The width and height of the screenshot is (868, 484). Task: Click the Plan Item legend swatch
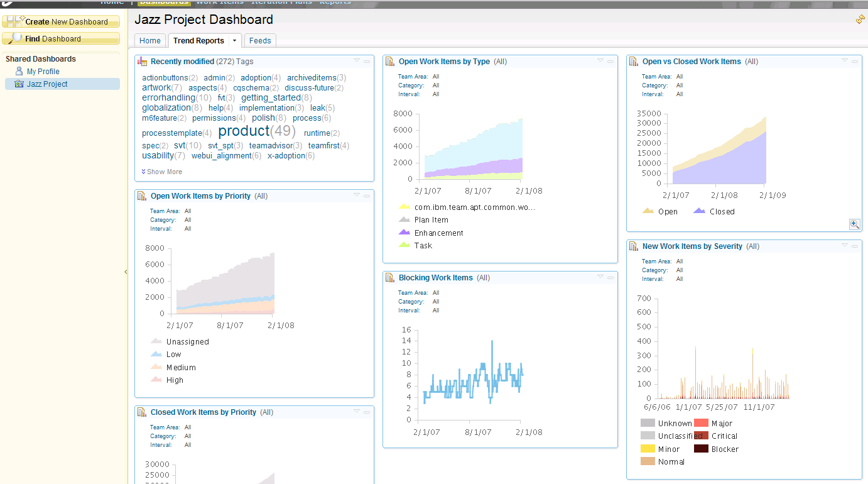(405, 219)
